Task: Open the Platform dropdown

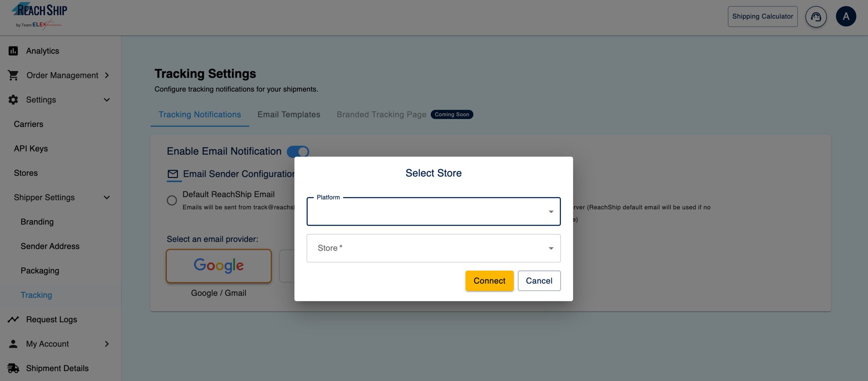Action: click(433, 211)
